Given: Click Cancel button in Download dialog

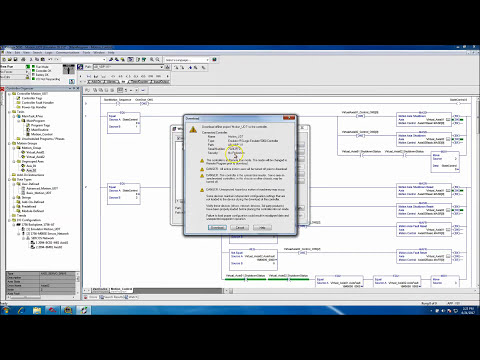Looking at the screenshot, I should click(240, 227).
